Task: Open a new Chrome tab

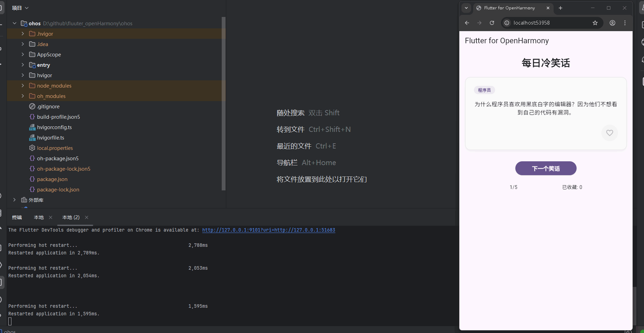Action: click(561, 8)
